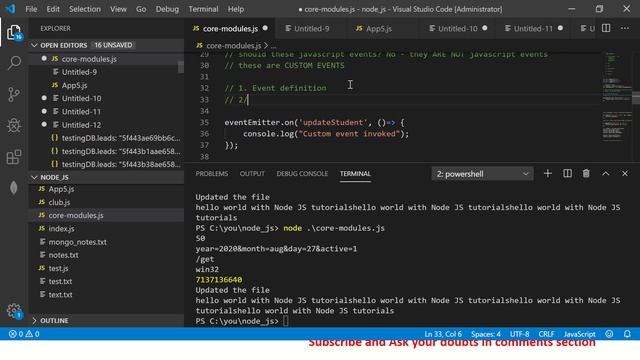The width and height of the screenshot is (640, 360).
Task: Expand the Outline section
Action: click(x=106, y=320)
